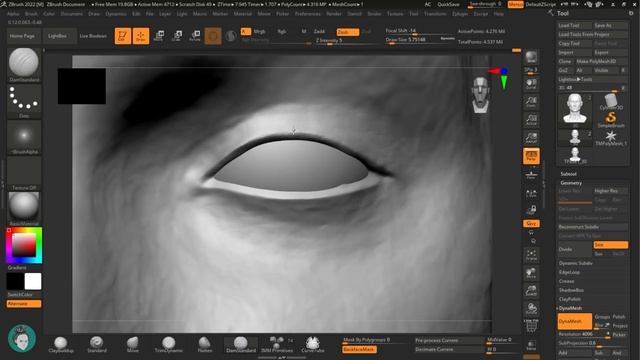The height and width of the screenshot is (360, 640).
Task: Open the BrushAlpha alpha picker
Action: (x=24, y=137)
